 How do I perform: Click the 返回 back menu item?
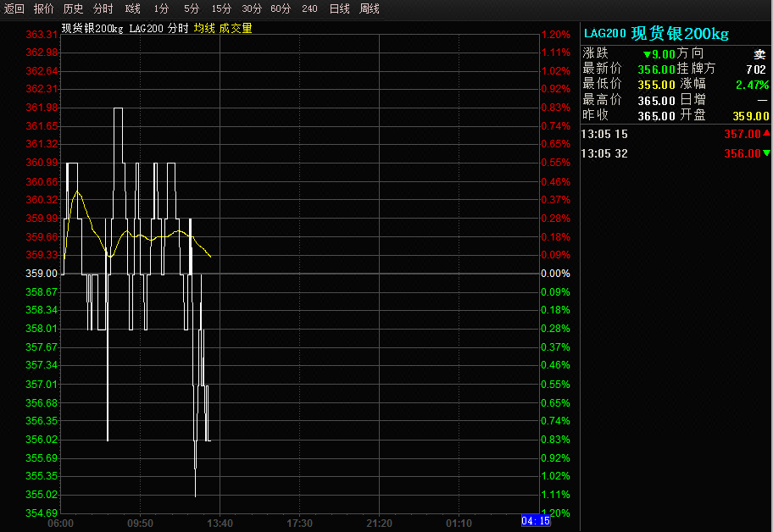click(14, 8)
